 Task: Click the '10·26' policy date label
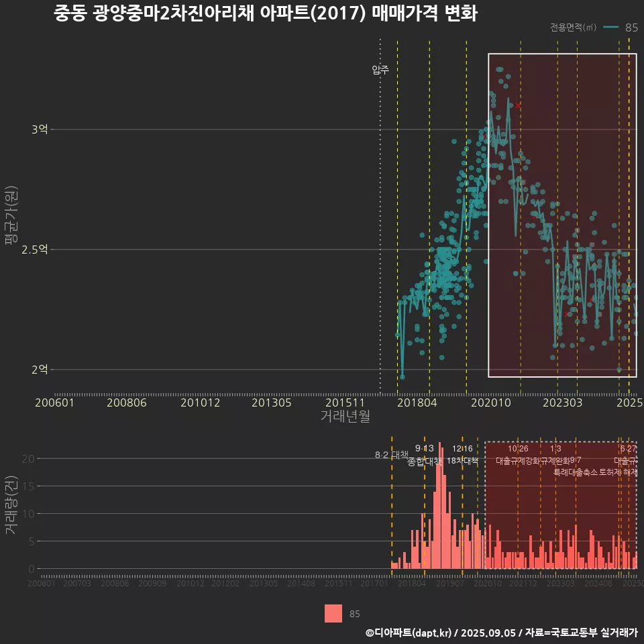518,449
